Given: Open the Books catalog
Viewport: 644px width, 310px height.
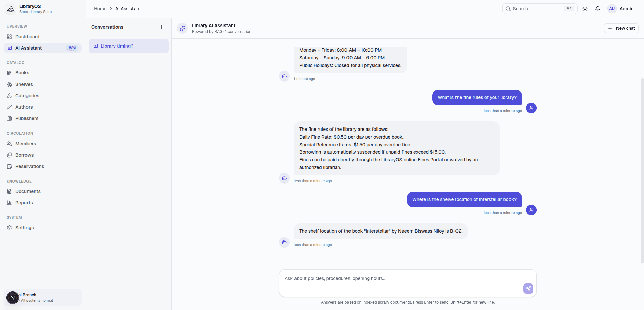Looking at the screenshot, I should point(43,73).
